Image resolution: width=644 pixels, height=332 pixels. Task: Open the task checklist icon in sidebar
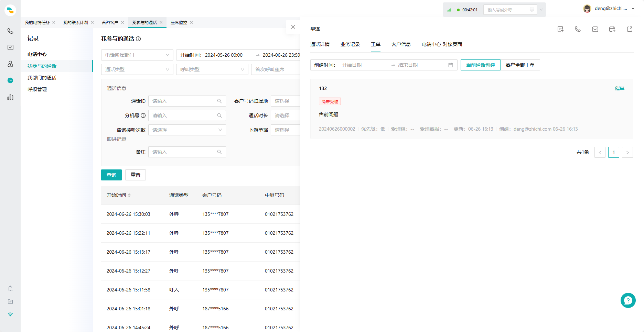10,47
